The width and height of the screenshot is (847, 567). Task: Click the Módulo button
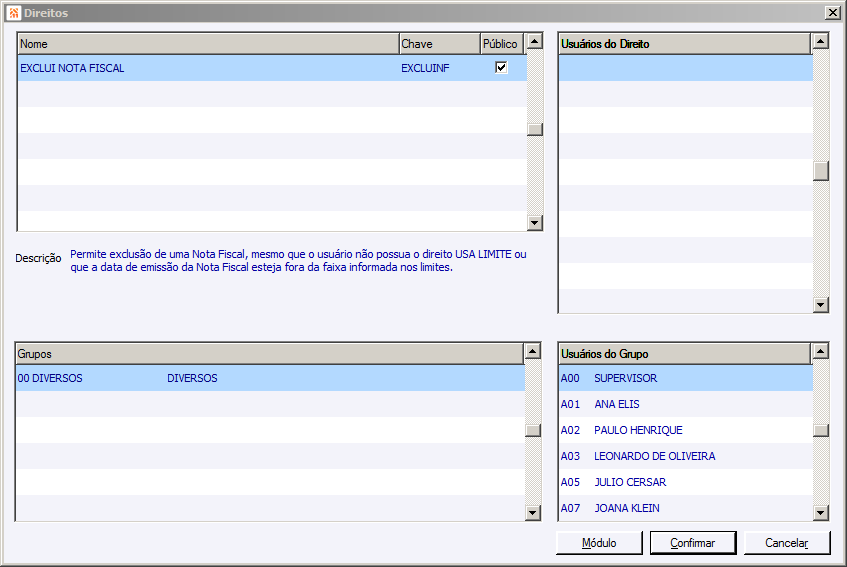tap(599, 543)
